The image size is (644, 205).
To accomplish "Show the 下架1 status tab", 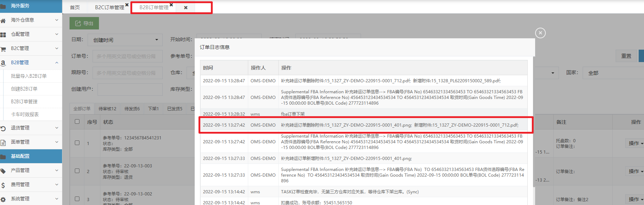I will (x=154, y=109).
